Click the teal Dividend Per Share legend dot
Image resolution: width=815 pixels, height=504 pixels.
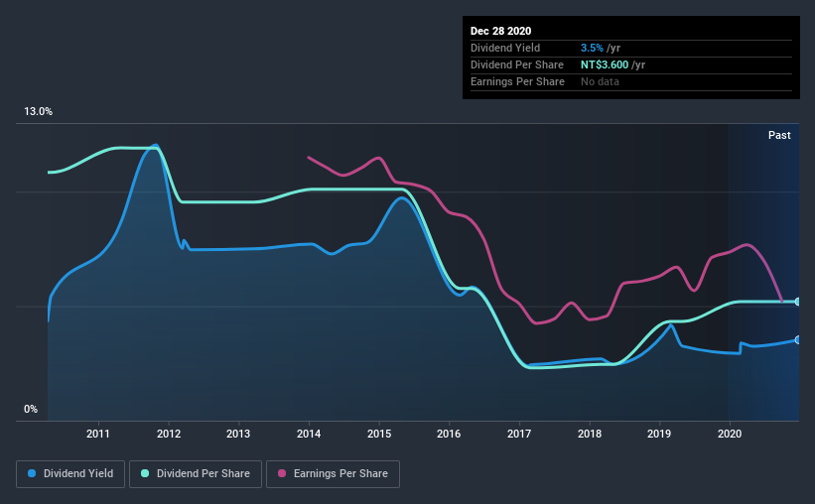145,473
